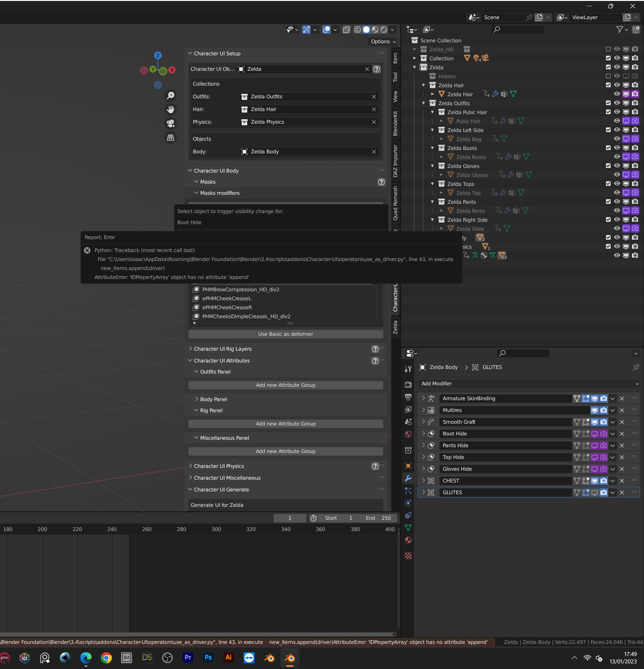Click Add new Attribute Group under Outfits Panel
644x669 pixels.
(286, 385)
